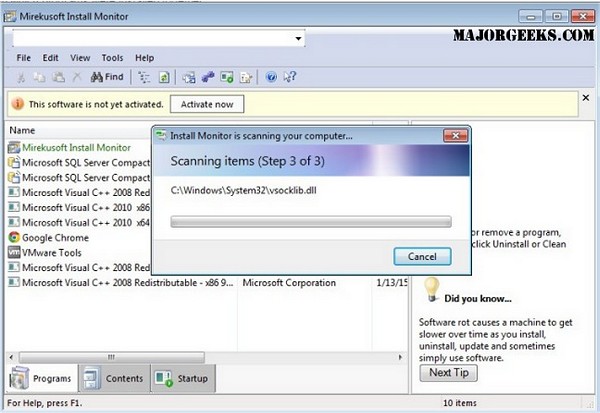Maximize the Mirekusoft Install Monitor window
600x413 pixels.
pyautogui.click(x=557, y=16)
